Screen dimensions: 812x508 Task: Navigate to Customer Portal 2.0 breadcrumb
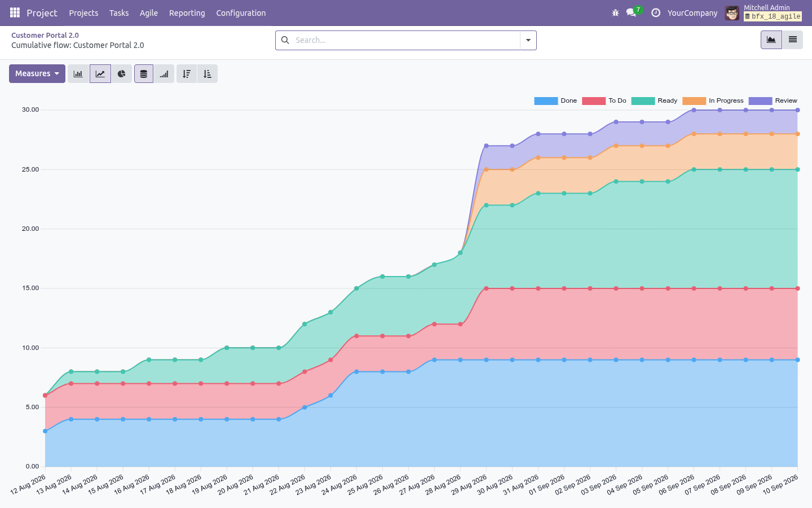pyautogui.click(x=45, y=35)
